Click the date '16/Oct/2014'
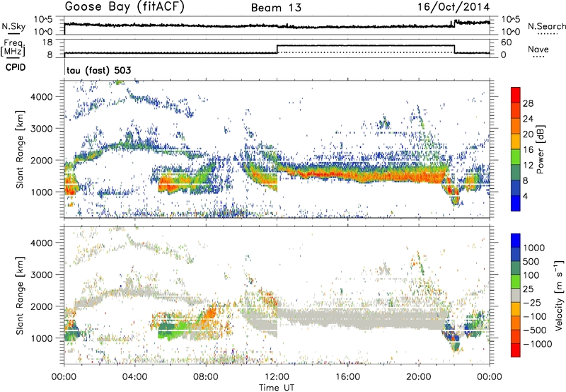566x392 pixels. coord(454,7)
